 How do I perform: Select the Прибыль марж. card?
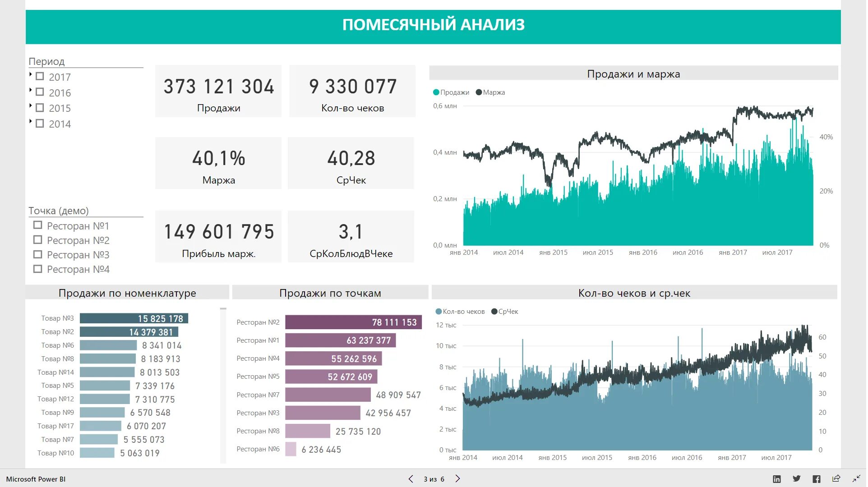[219, 237]
